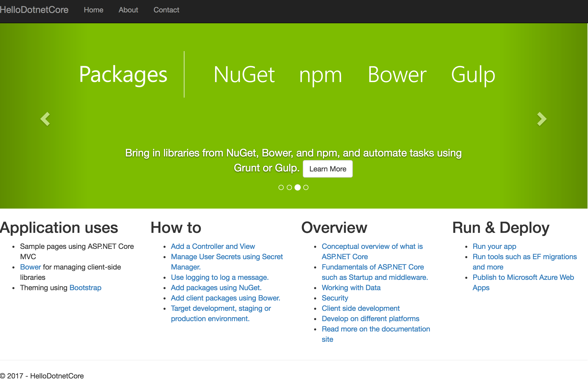The height and width of the screenshot is (380, 588).
Task: Open Manage User Secrets using Secret Manager
Action: tap(227, 262)
